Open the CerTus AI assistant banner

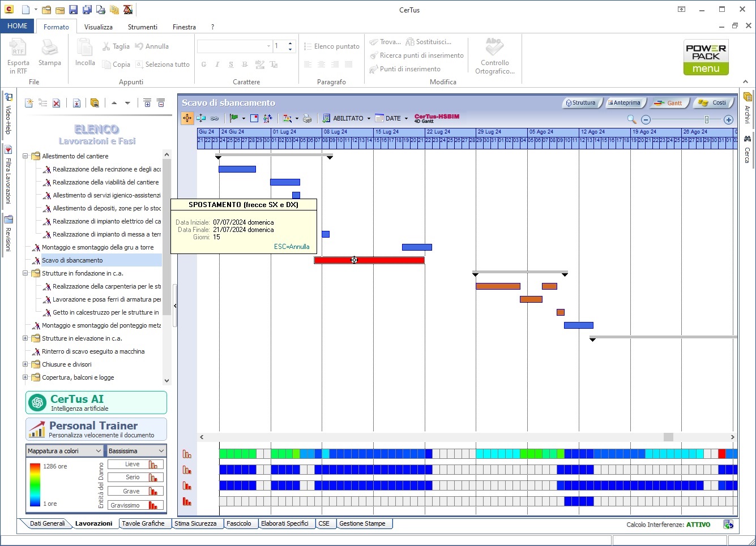pyautogui.click(x=96, y=403)
